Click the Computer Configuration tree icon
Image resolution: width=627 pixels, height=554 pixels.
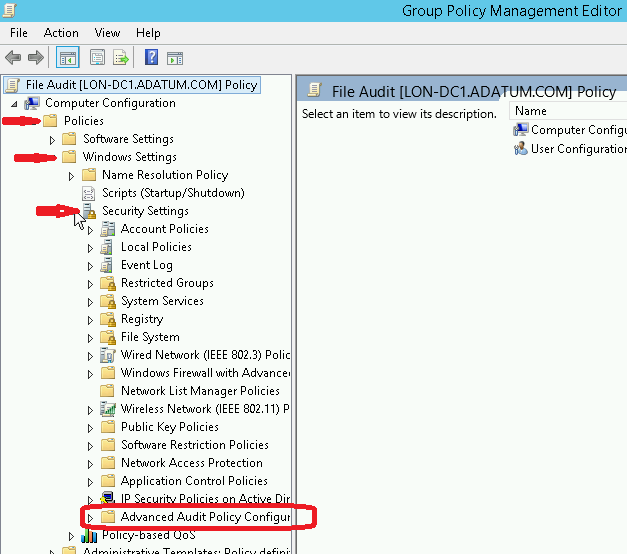pos(32,103)
